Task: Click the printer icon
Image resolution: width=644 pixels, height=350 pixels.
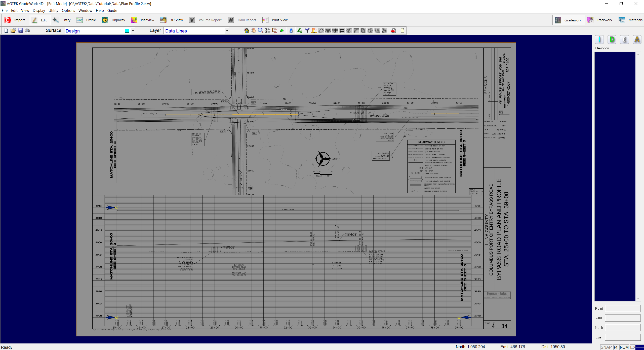Action: coord(27,31)
